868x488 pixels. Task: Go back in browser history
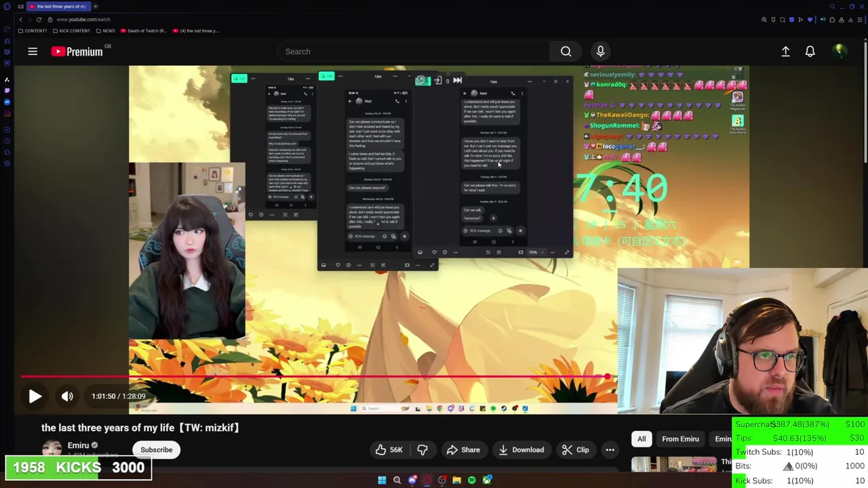[20, 20]
